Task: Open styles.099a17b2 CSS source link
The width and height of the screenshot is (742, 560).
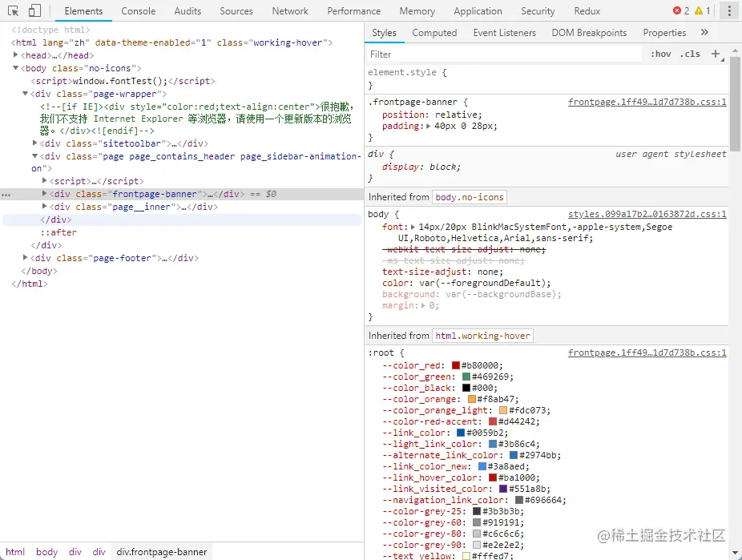Action: (x=647, y=214)
